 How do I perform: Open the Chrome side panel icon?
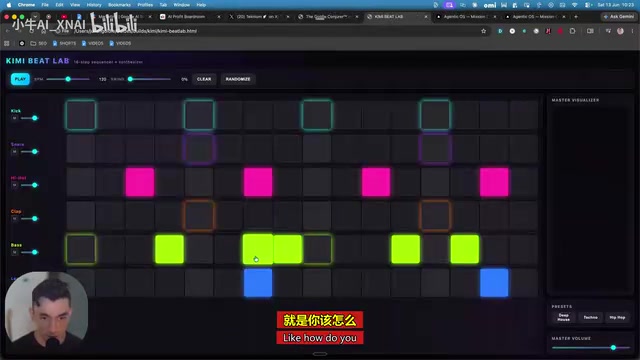(590, 31)
